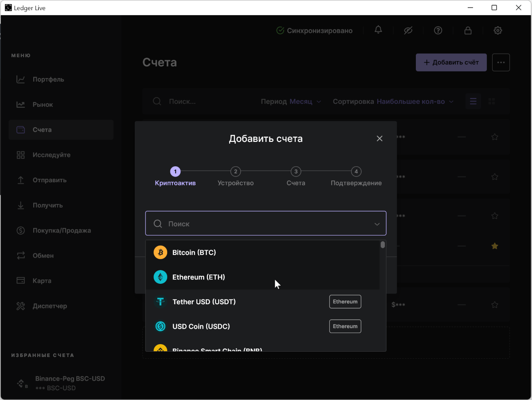Open settings gear icon
Image resolution: width=532 pixels, height=400 pixels.
tap(498, 30)
